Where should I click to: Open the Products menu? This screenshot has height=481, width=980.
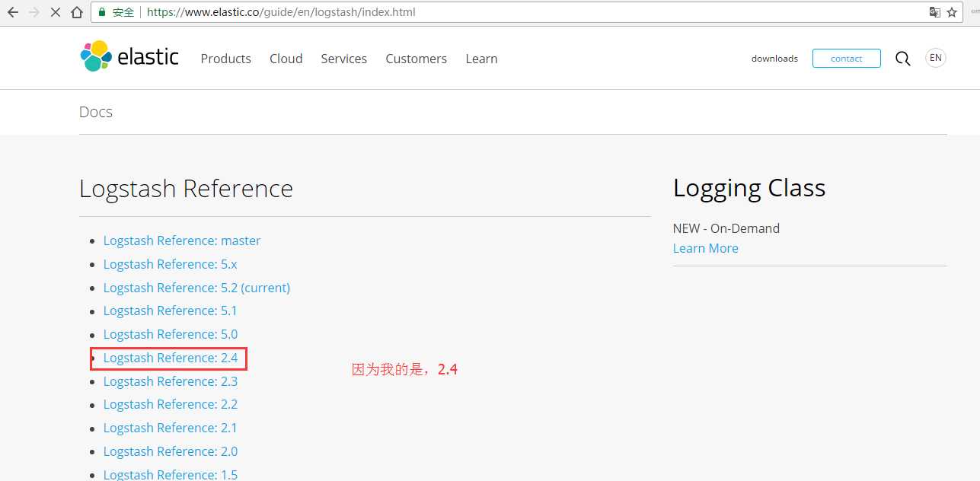(x=226, y=59)
